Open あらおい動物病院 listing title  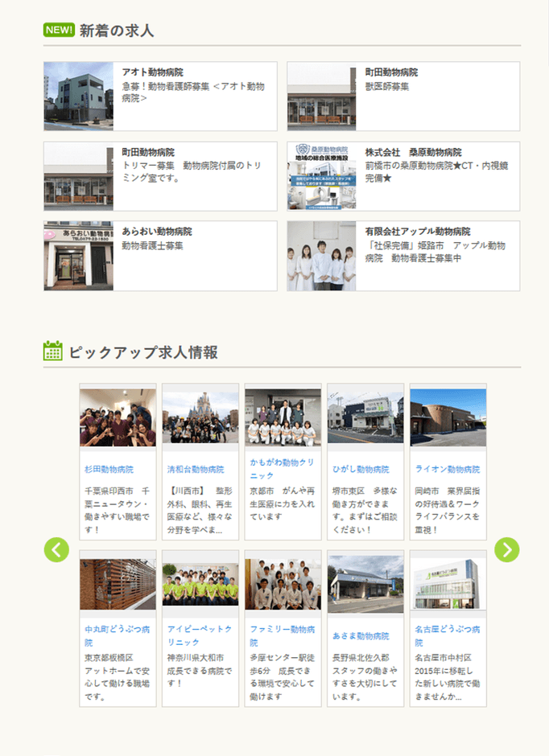tap(156, 232)
